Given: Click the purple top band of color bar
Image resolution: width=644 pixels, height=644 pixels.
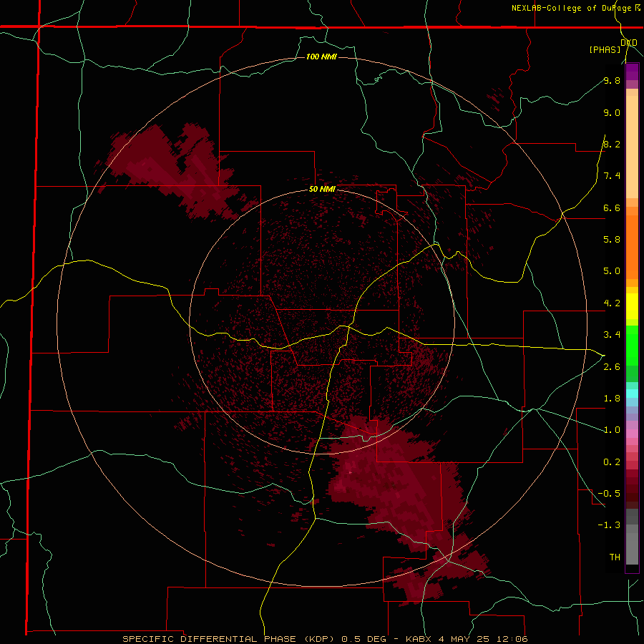Looking at the screenshot, I should (632, 72).
